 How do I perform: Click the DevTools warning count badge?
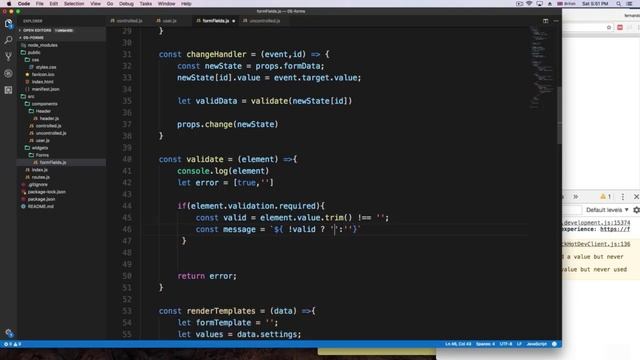pos(606,197)
